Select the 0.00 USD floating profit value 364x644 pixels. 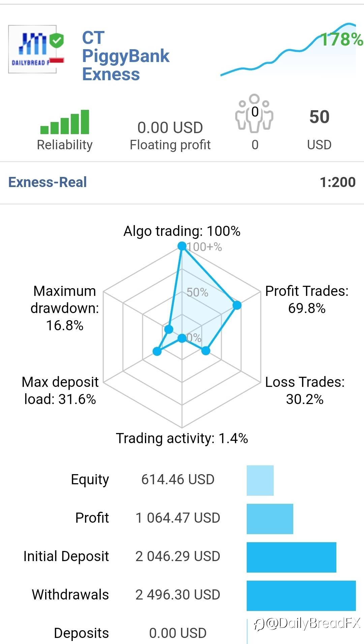pos(170,128)
